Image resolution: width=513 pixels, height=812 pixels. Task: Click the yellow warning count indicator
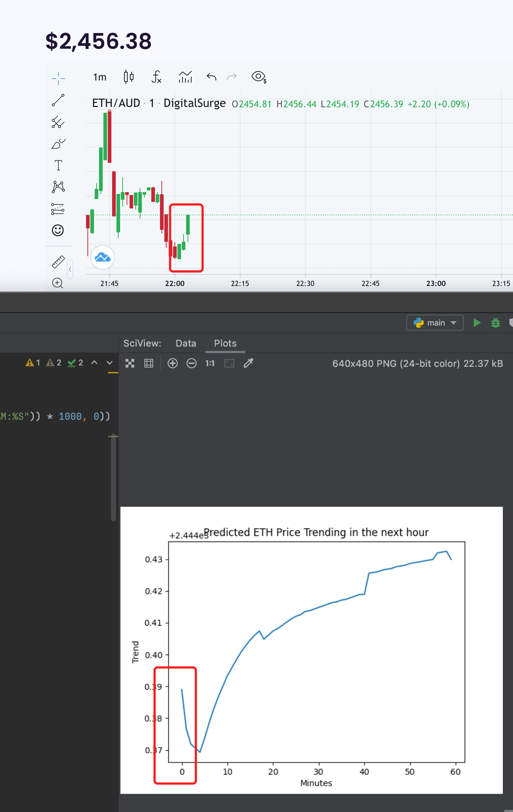point(33,363)
